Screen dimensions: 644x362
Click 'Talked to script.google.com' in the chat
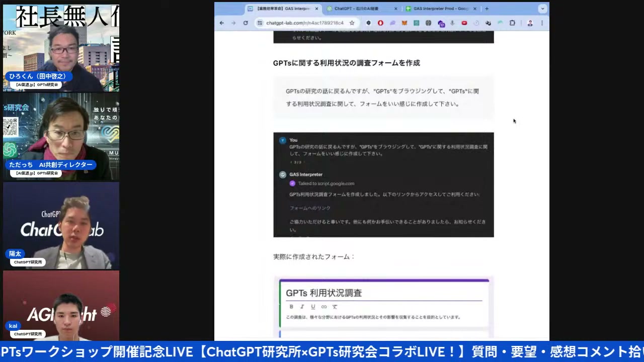326,184
